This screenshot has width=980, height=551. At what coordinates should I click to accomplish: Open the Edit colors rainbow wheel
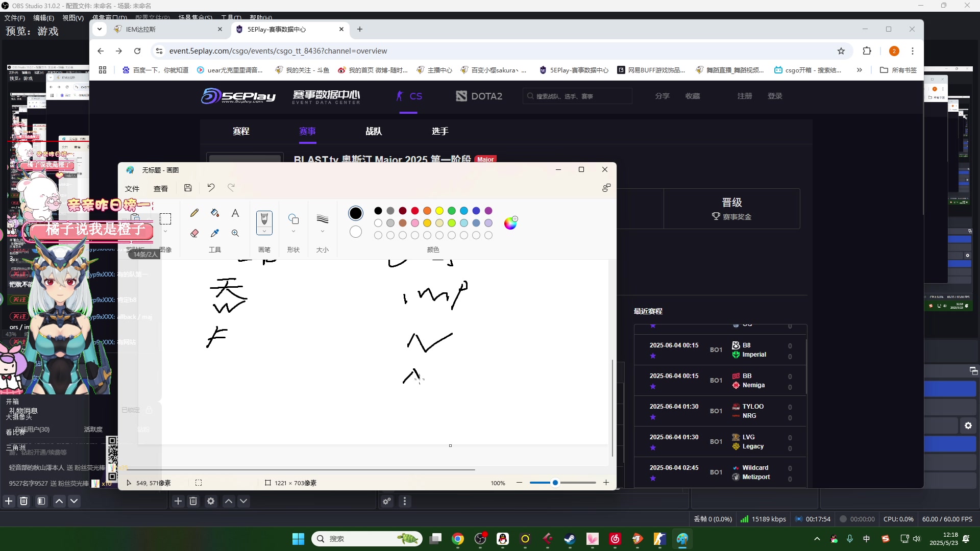(x=510, y=223)
